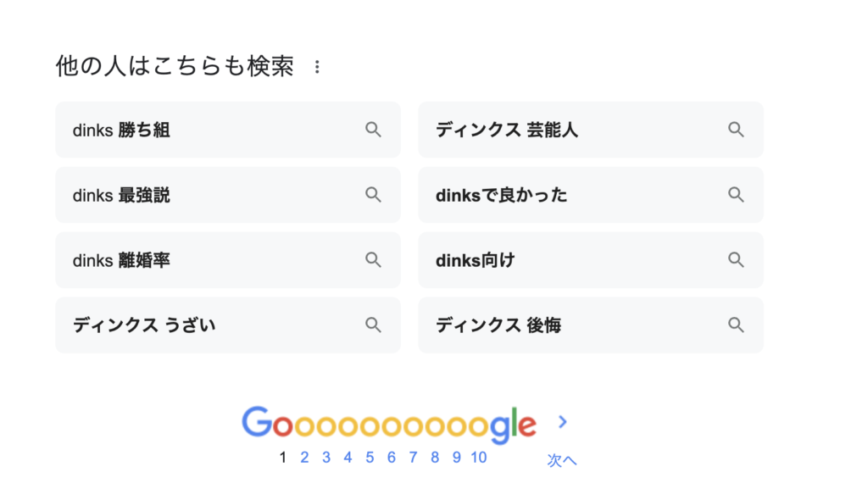Go to results page 2
Image resolution: width=868 pixels, height=494 pixels.
pyautogui.click(x=304, y=458)
